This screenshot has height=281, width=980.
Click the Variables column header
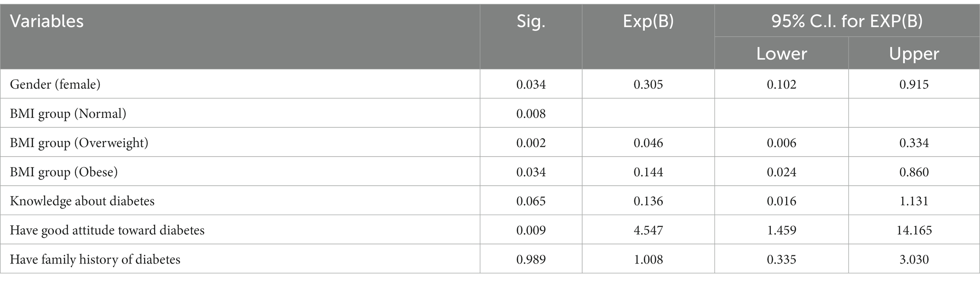pos(46,21)
